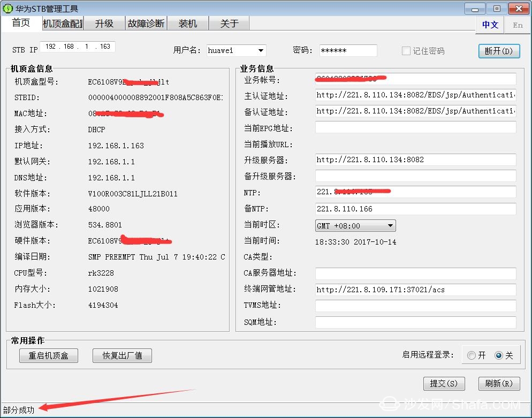Switch language to En
532x418 pixels.
518,25
